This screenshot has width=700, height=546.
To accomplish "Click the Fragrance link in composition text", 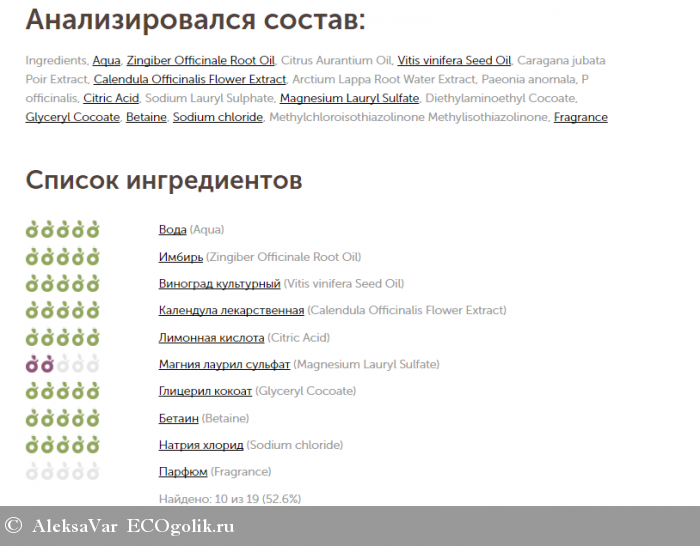I will (x=580, y=118).
